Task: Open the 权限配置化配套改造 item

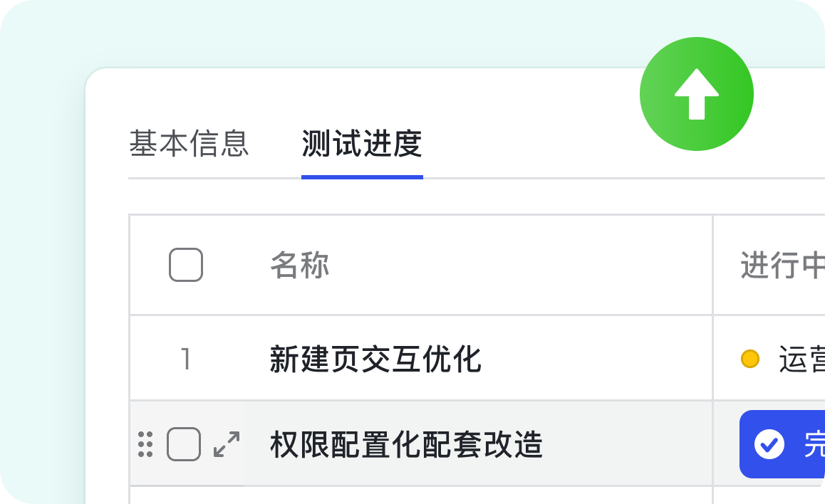Action: (x=406, y=445)
